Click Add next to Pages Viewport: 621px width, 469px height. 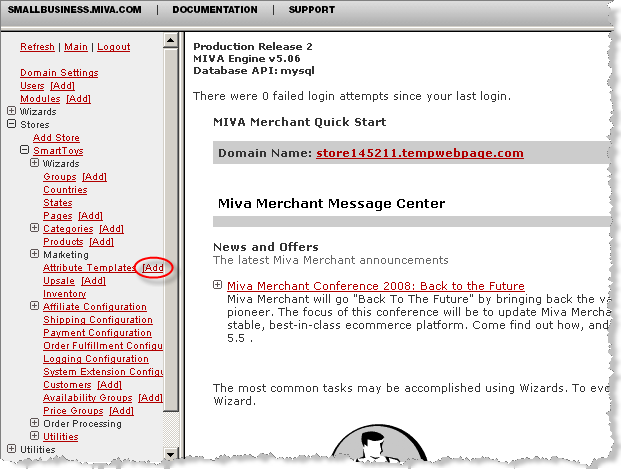point(90,216)
